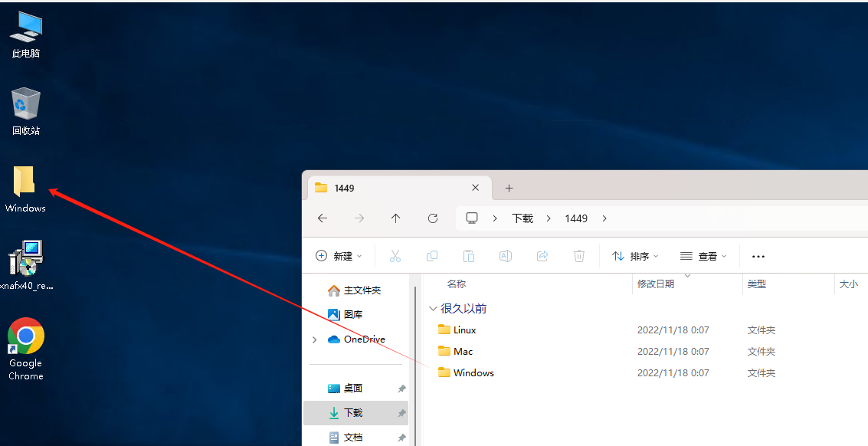Open 下载 in the navigation pane
868x446 pixels.
tap(356, 413)
